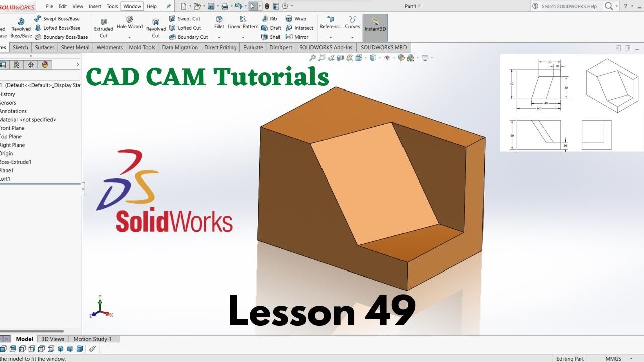Select the Lofted Cut tool
The image size is (644, 362).
pos(185,28)
